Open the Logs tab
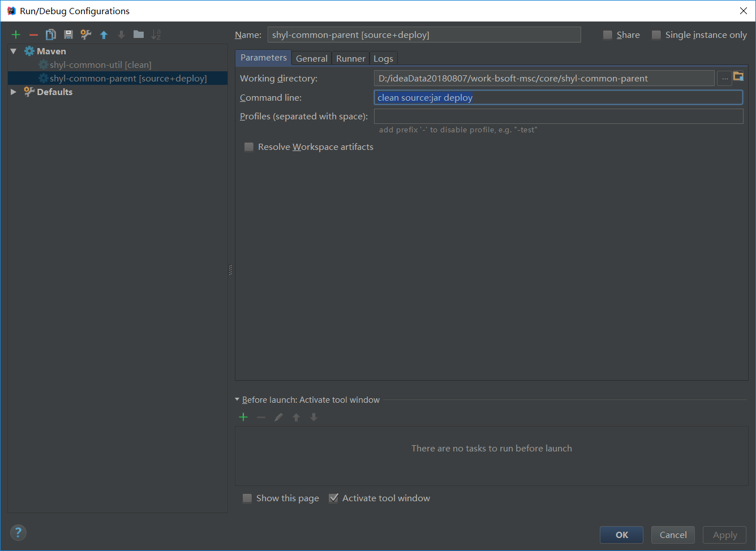The image size is (756, 551). [383, 58]
